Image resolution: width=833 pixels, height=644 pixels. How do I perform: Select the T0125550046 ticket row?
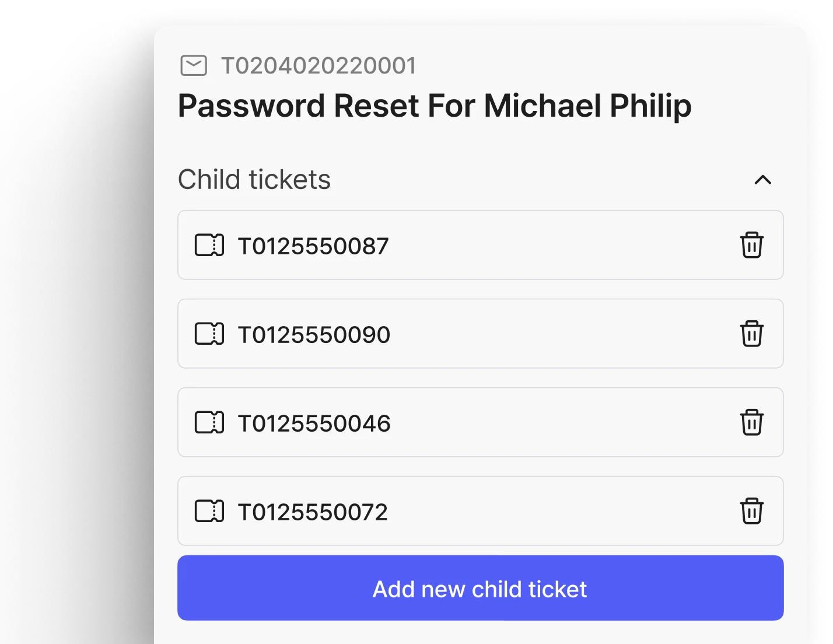pos(525,423)
